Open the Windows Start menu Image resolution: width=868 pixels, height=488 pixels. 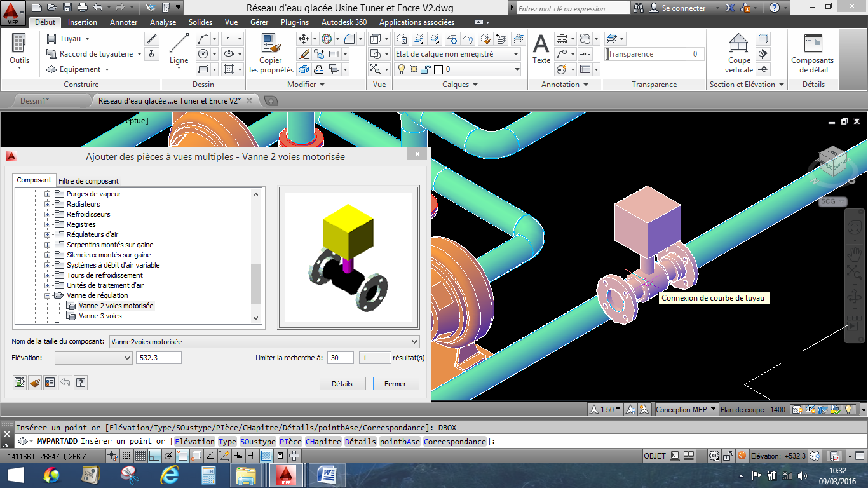pos(15,475)
